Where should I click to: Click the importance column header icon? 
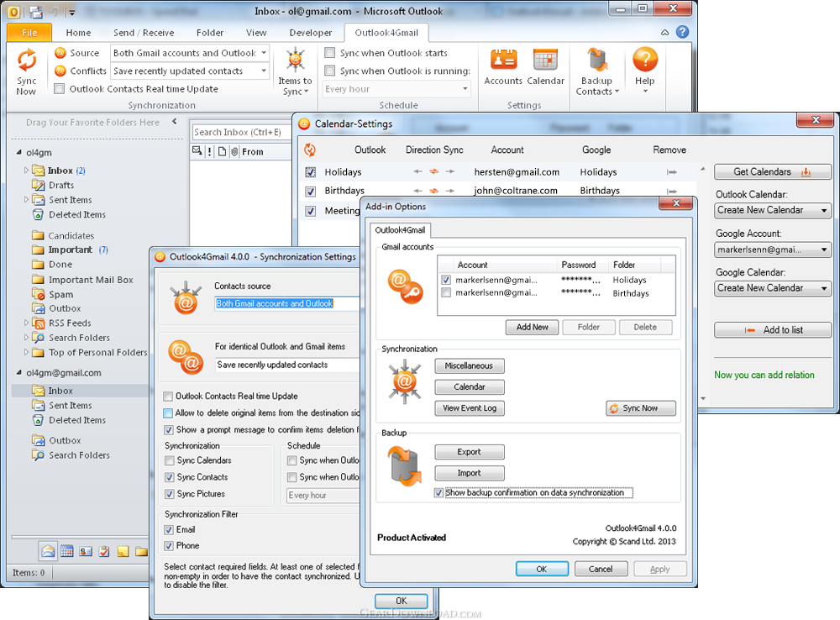209,152
